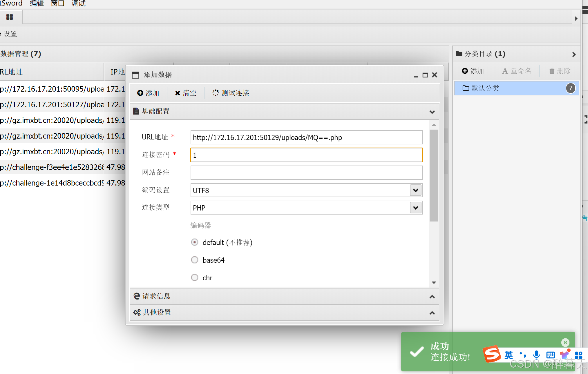The width and height of the screenshot is (588, 374).
Task: Select the chr encoder radio button
Action: point(195,277)
